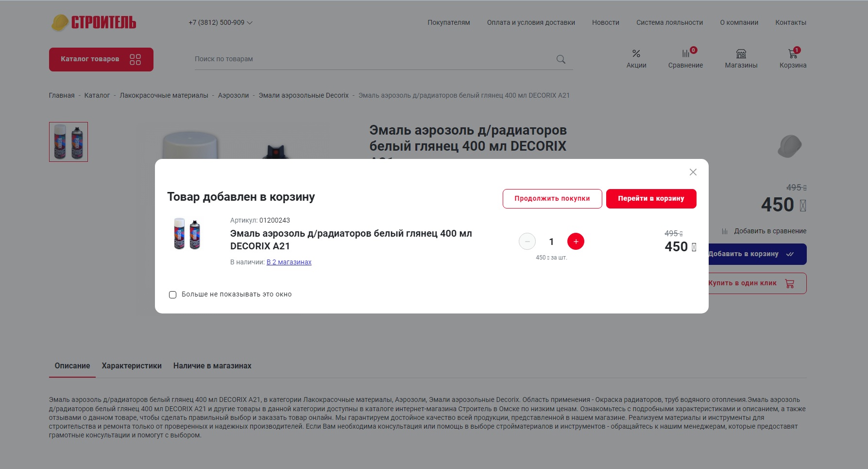
Task: Click the catalog grid icon
Action: [135, 59]
